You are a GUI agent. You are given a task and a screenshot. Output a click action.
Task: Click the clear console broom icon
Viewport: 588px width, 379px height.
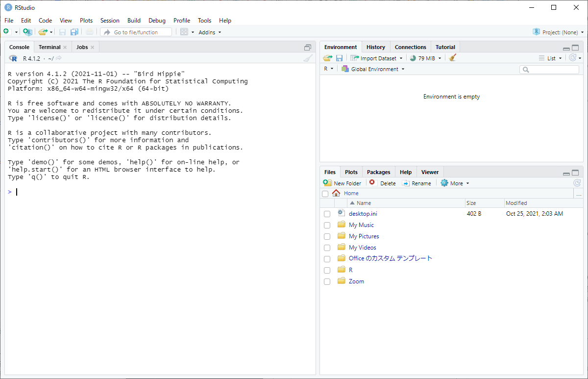pos(307,57)
